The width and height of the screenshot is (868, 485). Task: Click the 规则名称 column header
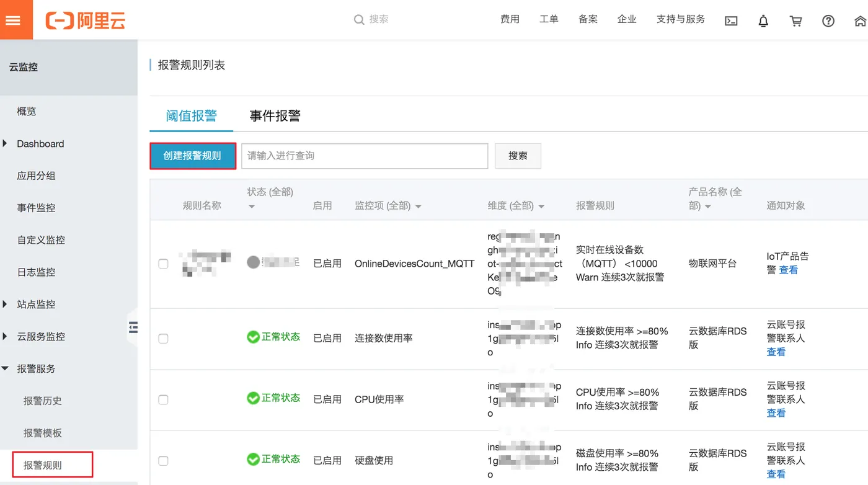click(201, 206)
